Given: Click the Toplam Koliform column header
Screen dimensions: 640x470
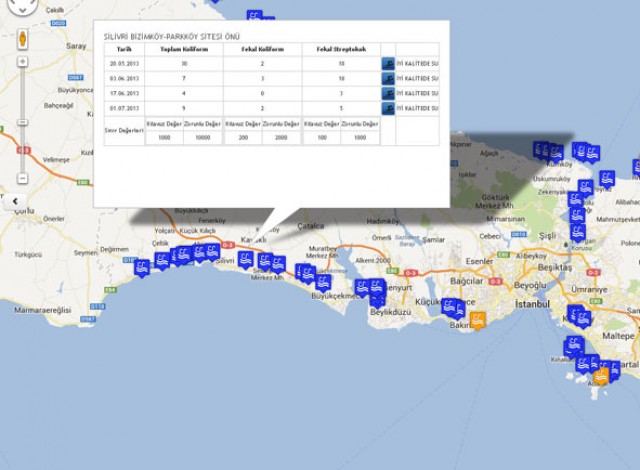Looking at the screenshot, I should tap(181, 48).
